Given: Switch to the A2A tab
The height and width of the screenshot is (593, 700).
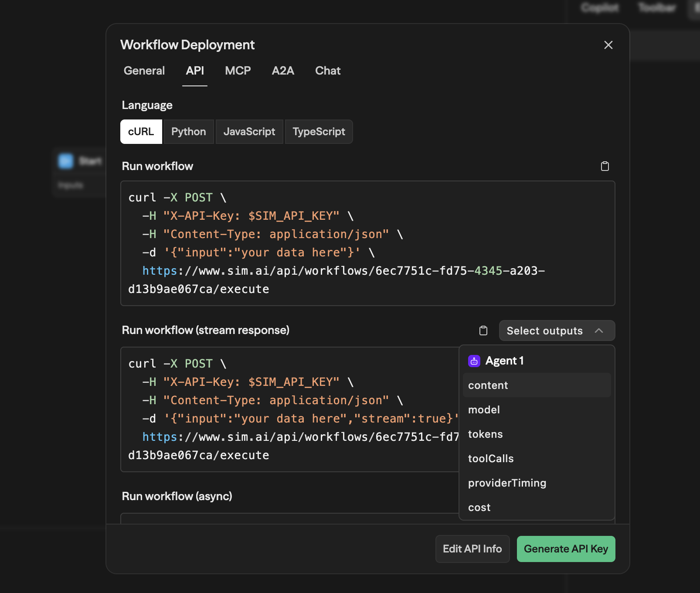Looking at the screenshot, I should [282, 71].
